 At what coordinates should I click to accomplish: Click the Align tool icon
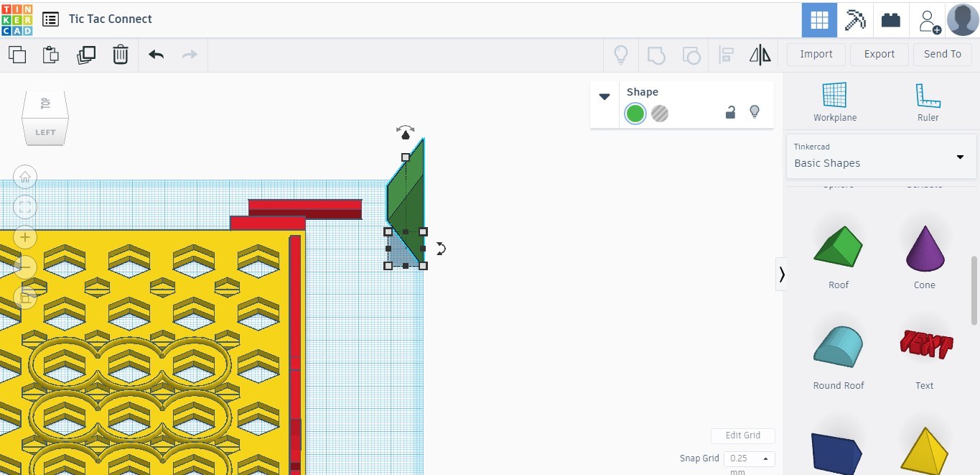726,55
